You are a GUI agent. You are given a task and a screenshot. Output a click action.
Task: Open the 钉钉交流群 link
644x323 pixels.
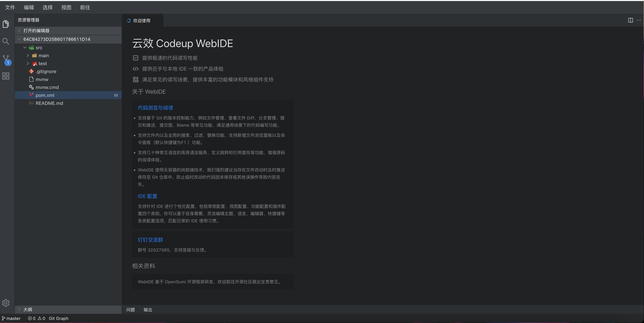click(150, 240)
